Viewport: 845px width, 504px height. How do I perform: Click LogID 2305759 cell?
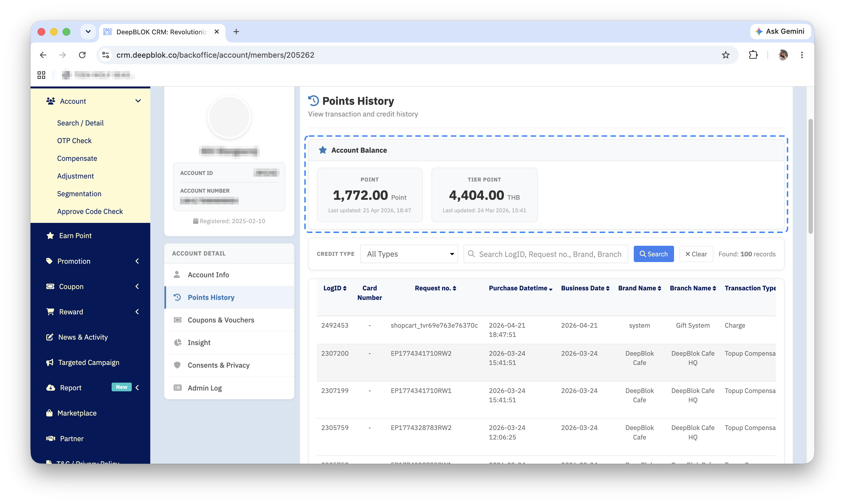(335, 428)
